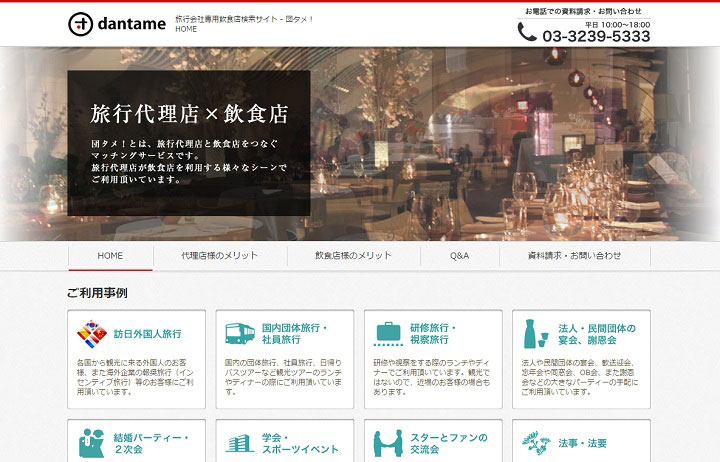This screenshot has height=462, width=720.
Task: Open 資料請求・お問い合わせ navigation tab
Action: tap(574, 256)
